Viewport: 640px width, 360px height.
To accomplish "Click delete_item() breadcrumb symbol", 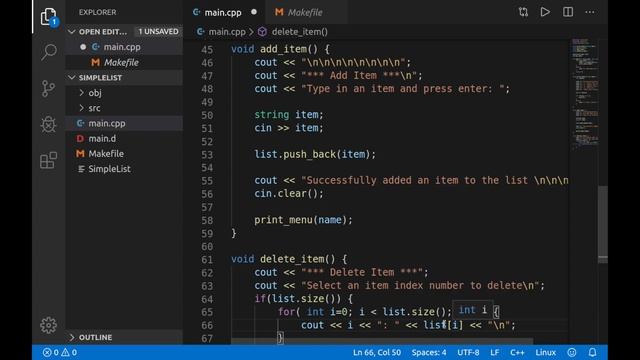I will pyautogui.click(x=300, y=32).
